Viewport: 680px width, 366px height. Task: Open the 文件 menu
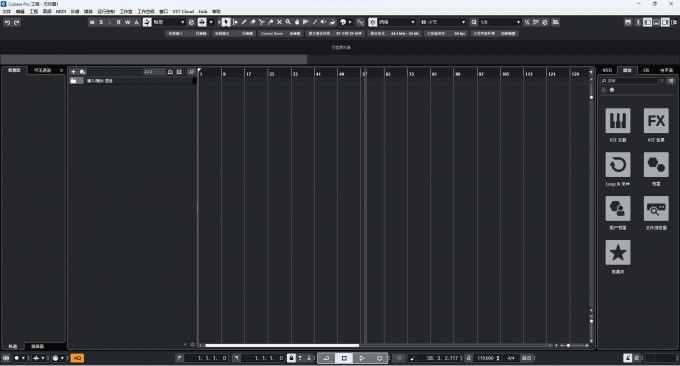point(7,11)
